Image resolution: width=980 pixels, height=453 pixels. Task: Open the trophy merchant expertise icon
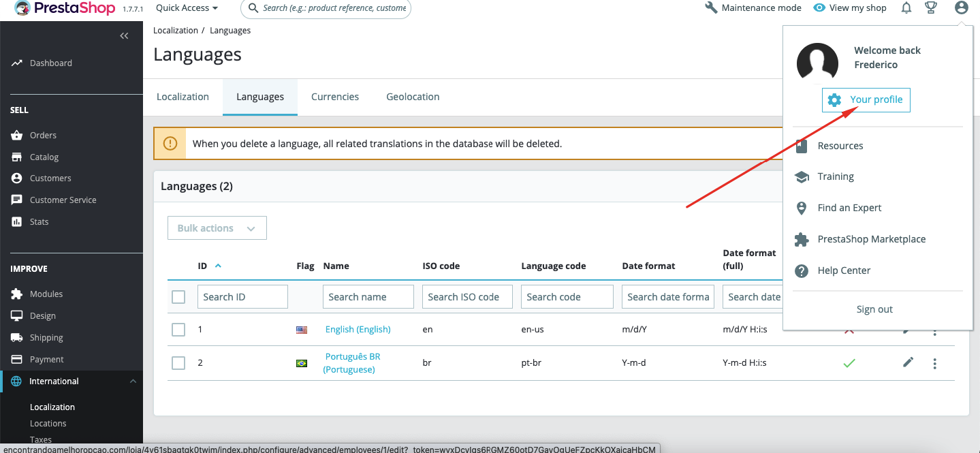click(931, 8)
